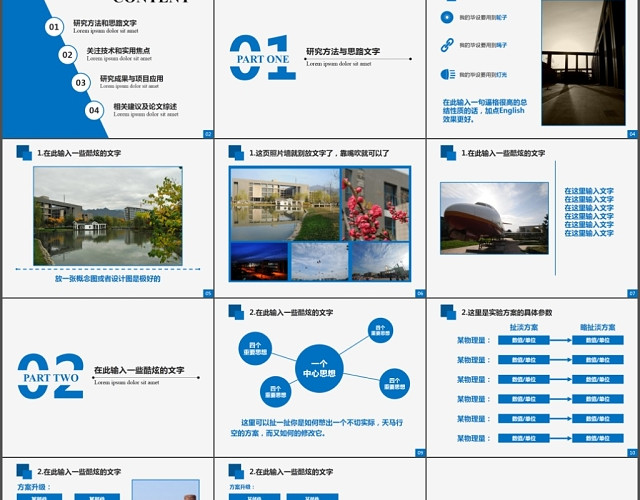The height and width of the screenshot is (500, 640).
Task: Click the dashed blue line above slide 05 caption
Action: click(x=108, y=269)
